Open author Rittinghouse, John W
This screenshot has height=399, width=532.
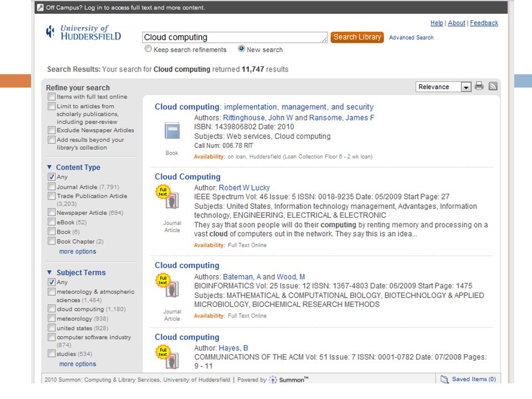tap(258, 117)
